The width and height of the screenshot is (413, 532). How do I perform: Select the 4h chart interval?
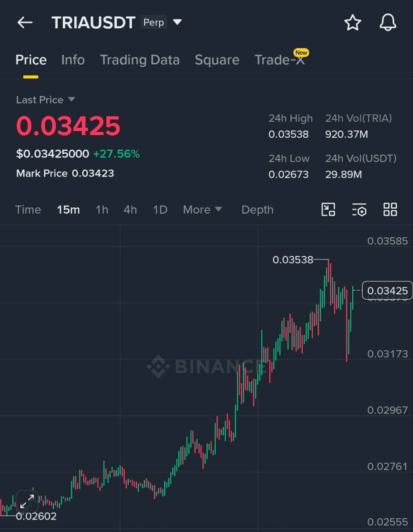(130, 209)
